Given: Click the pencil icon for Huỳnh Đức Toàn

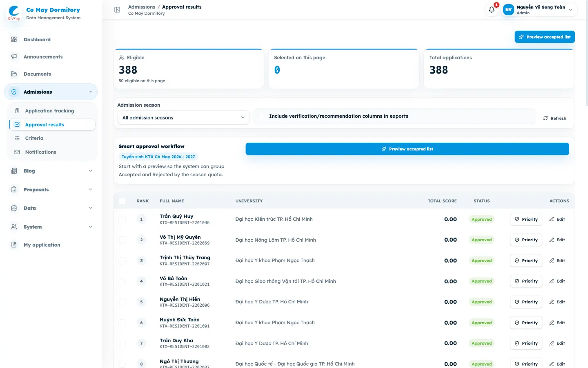Looking at the screenshot, I should (552, 323).
